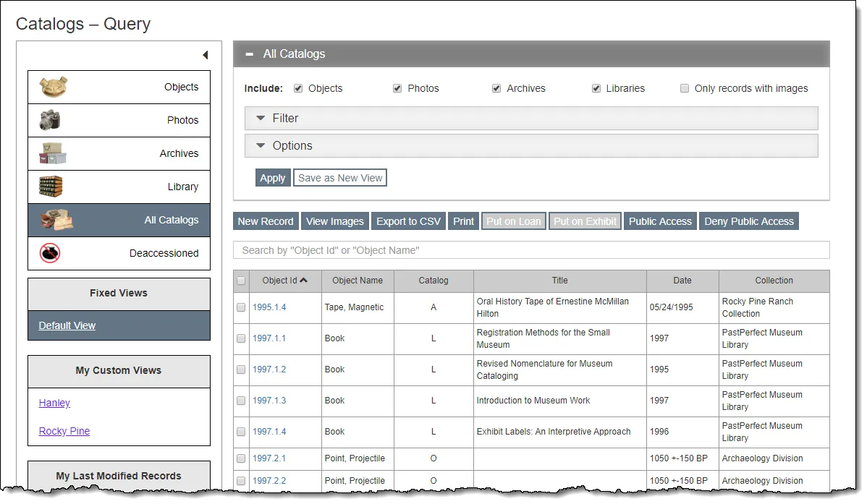The height and width of the screenshot is (504, 867).
Task: Click Export to CSV
Action: pyautogui.click(x=409, y=221)
